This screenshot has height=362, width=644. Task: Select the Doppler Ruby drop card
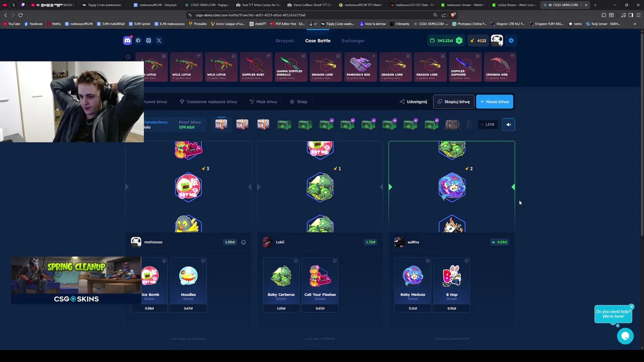[256, 67]
